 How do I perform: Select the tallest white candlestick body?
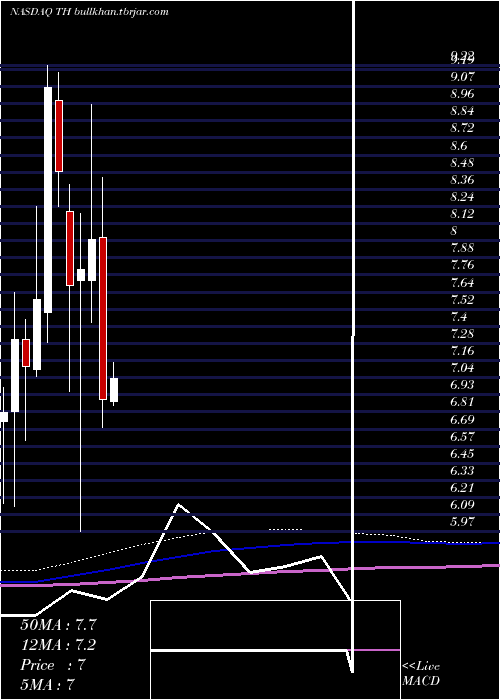pyautogui.click(x=48, y=200)
